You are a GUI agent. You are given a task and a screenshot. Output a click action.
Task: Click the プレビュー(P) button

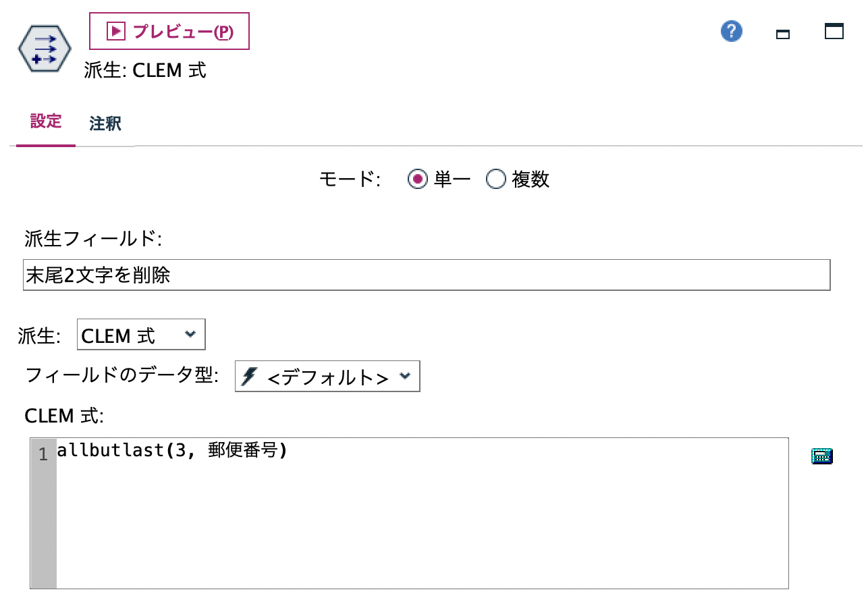[169, 31]
